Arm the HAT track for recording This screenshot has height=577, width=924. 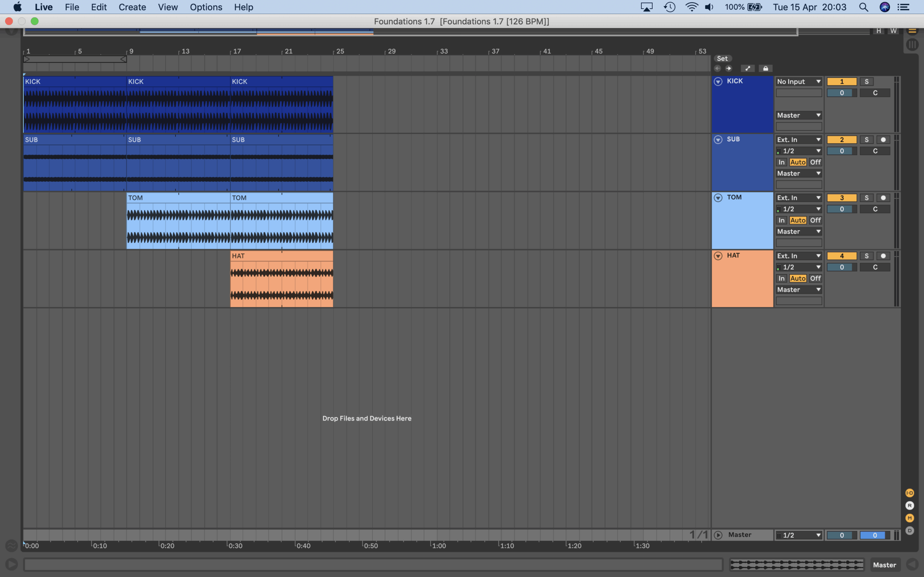883,256
